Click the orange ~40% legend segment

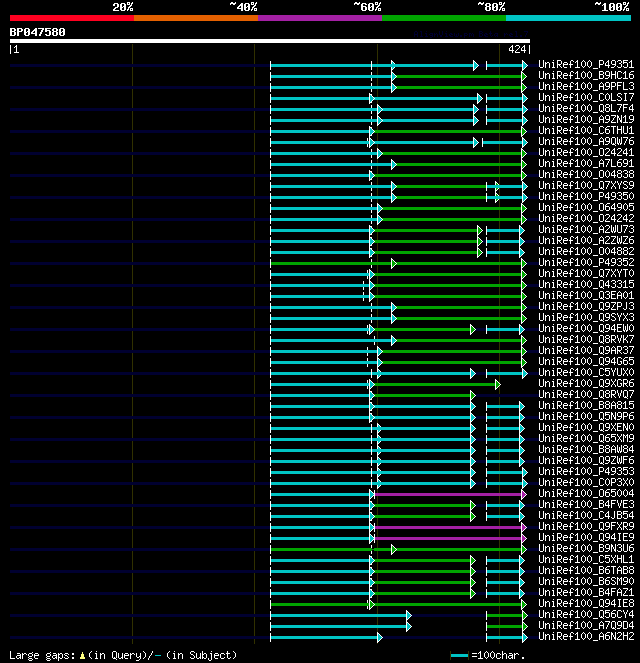(196, 18)
